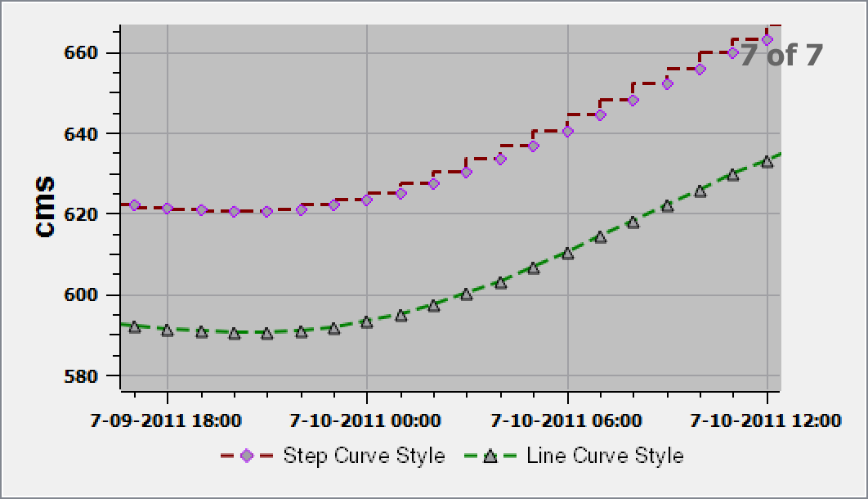Click the gray triangle point at 7-10-2011 06:00
Image resolution: width=868 pixels, height=499 pixels.
point(567,254)
